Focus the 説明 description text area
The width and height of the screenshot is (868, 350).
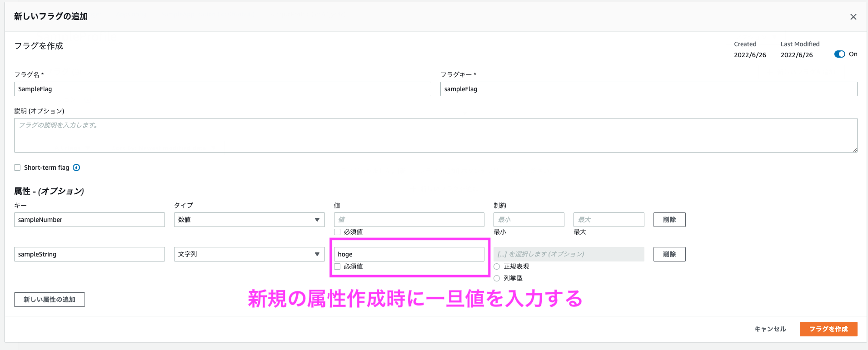pyautogui.click(x=435, y=135)
